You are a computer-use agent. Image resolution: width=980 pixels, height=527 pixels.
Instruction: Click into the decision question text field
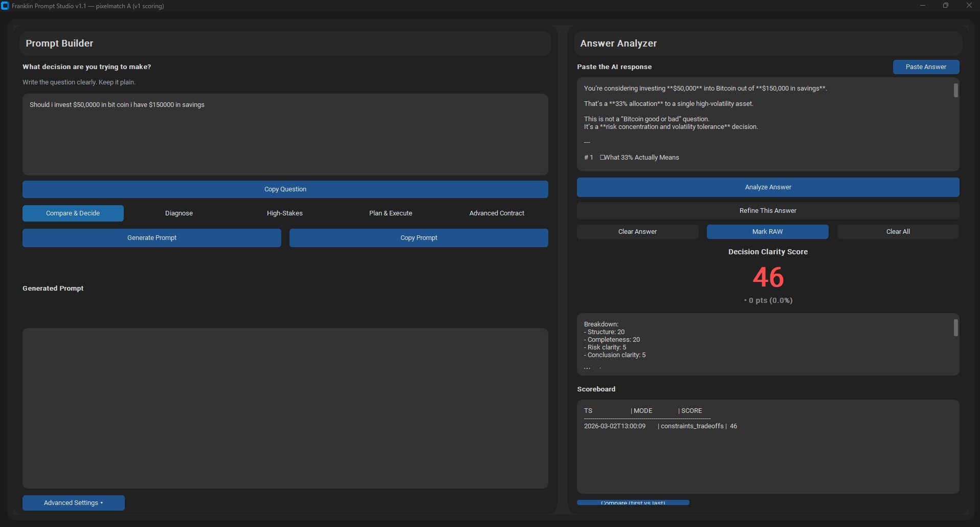[x=285, y=135]
